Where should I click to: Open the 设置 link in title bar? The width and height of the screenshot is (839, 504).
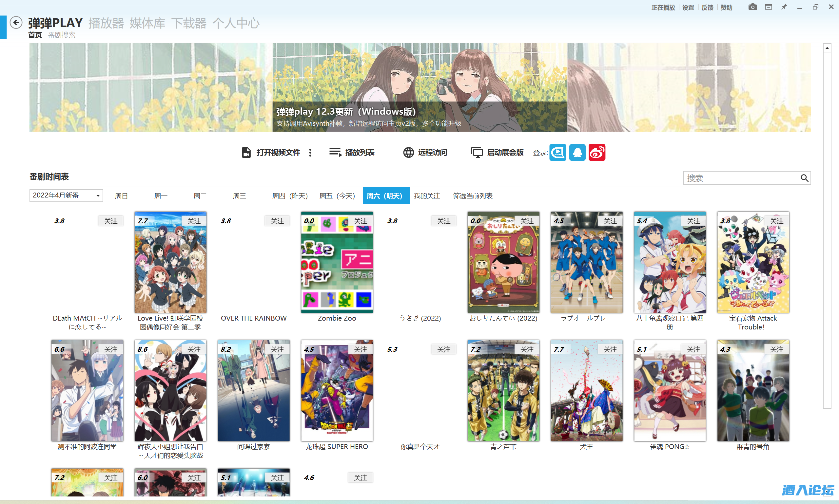click(x=688, y=8)
